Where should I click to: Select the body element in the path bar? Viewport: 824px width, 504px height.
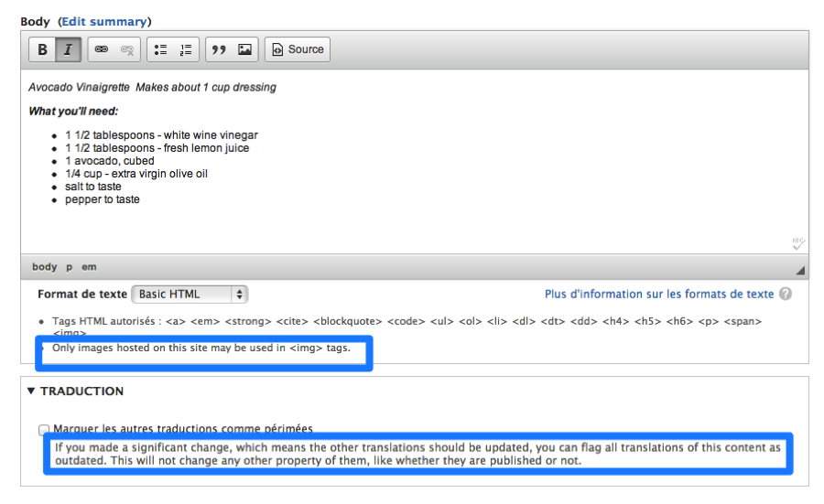tap(44, 267)
